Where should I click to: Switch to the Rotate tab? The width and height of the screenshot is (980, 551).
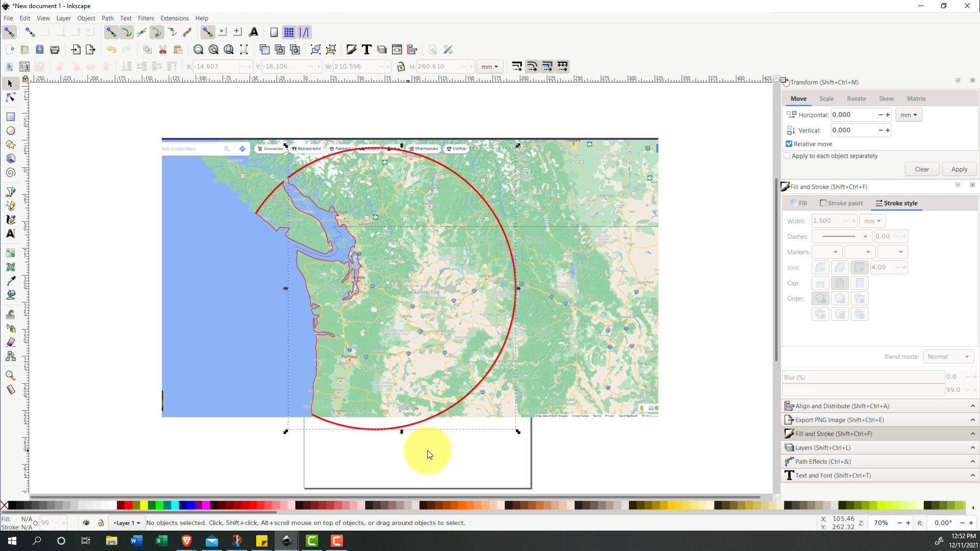click(856, 99)
